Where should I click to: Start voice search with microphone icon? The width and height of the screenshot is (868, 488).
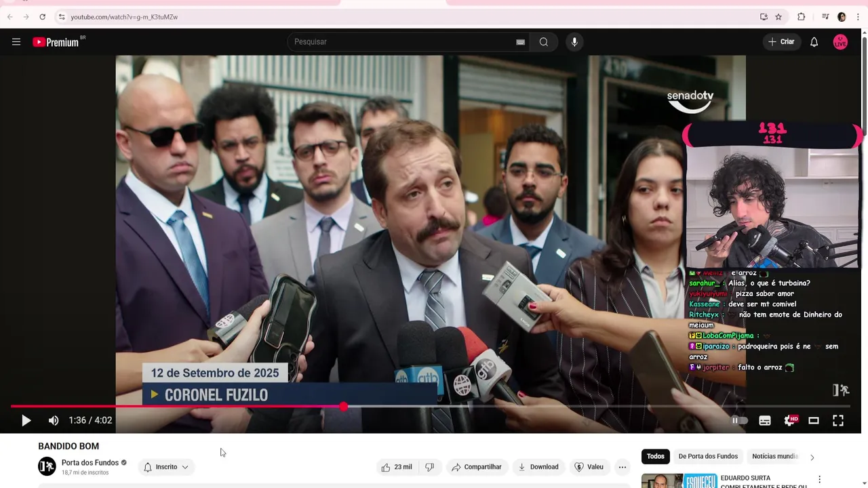(x=574, y=42)
